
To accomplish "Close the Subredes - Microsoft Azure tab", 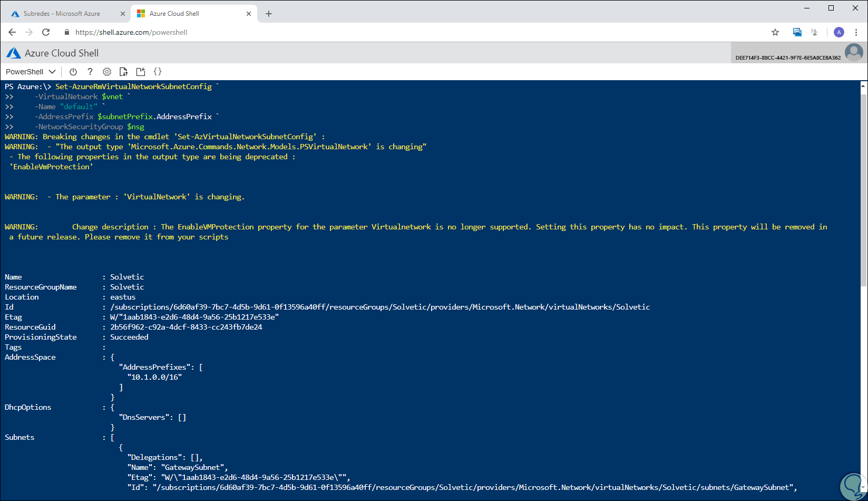I will 123,14.
